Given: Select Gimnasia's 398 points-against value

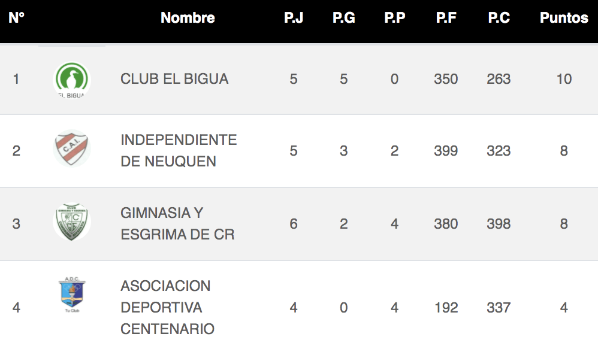Looking at the screenshot, I should tap(499, 223).
